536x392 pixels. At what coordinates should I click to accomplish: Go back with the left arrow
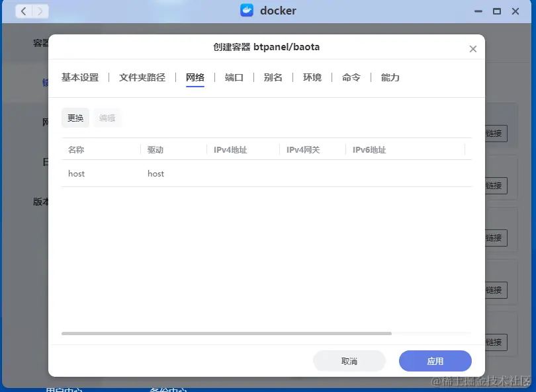tap(24, 11)
